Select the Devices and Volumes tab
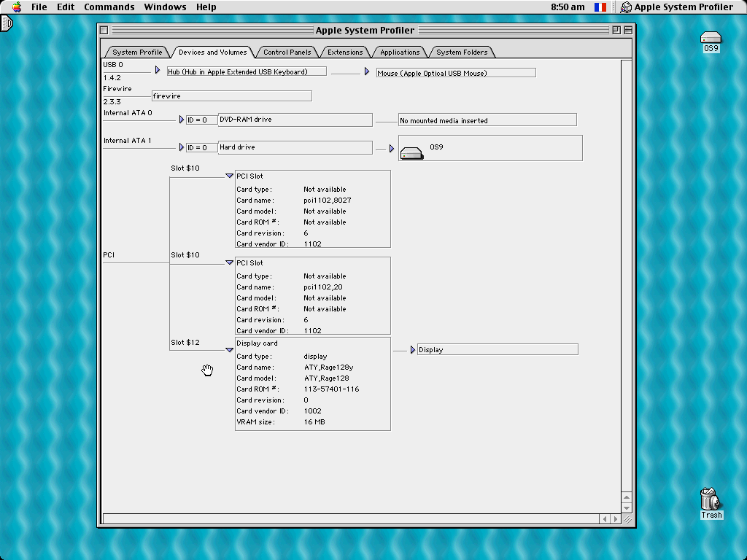Image resolution: width=747 pixels, height=560 pixels. (212, 52)
